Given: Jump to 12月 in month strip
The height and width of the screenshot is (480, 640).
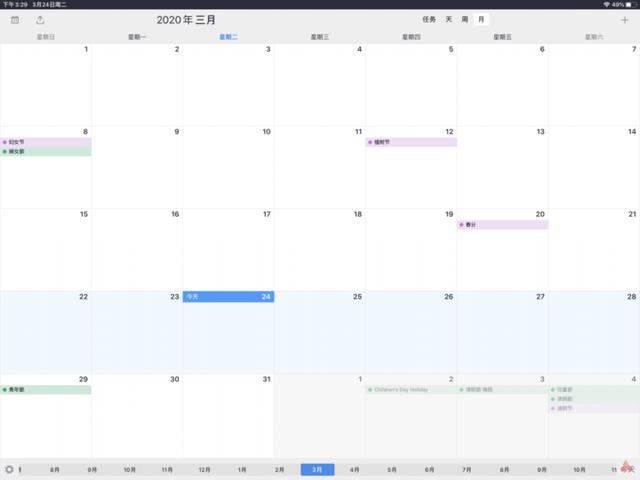Looking at the screenshot, I should [204, 469].
